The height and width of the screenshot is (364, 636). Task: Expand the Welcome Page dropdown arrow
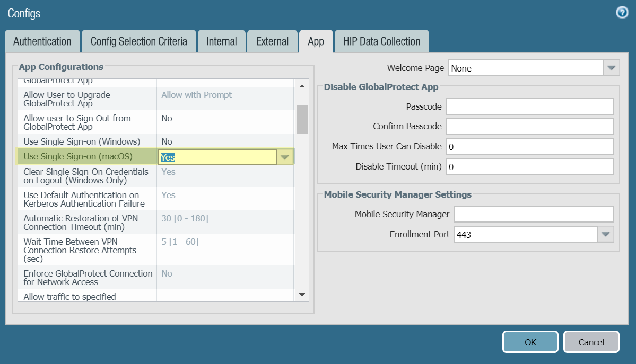coord(612,68)
